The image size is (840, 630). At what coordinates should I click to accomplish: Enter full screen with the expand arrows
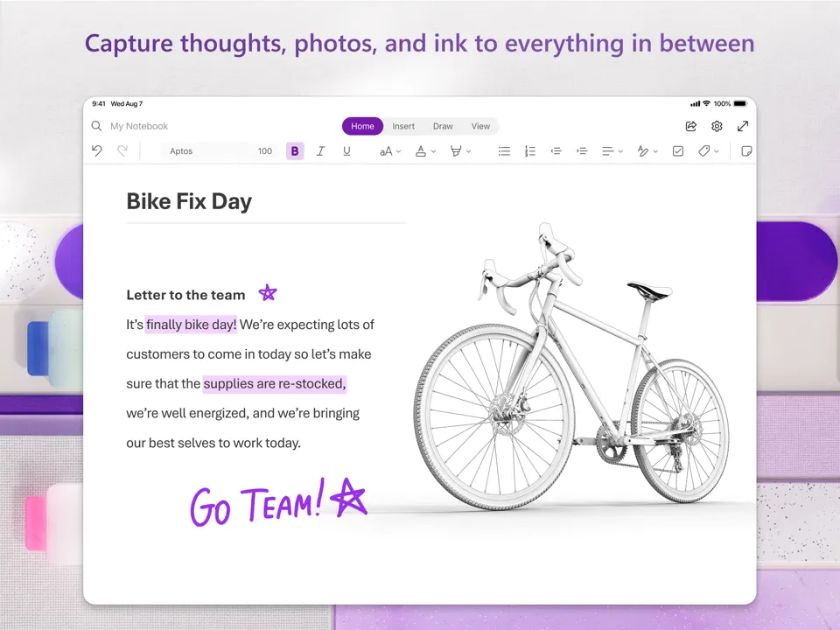coord(743,126)
